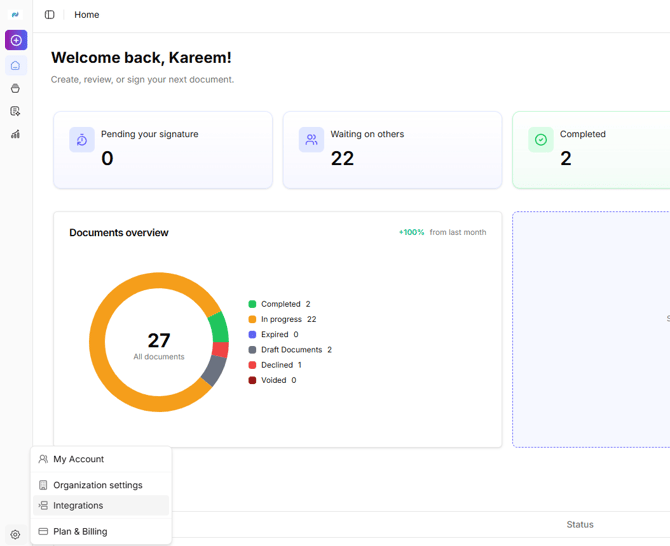Click the Completed checkmark icon
Image resolution: width=670 pixels, height=546 pixels.
click(540, 140)
